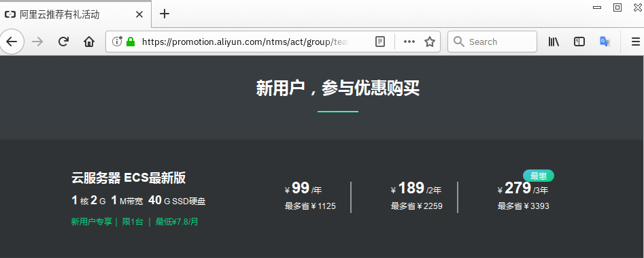The width and height of the screenshot is (644, 258).
Task: Open the Library bookmarks and history icon
Action: pos(554,42)
